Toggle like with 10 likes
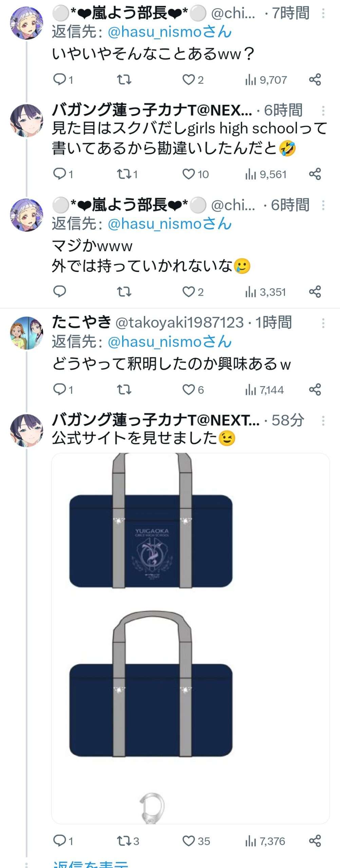This screenshot has height=868, width=340. pyautogui.click(x=195, y=174)
